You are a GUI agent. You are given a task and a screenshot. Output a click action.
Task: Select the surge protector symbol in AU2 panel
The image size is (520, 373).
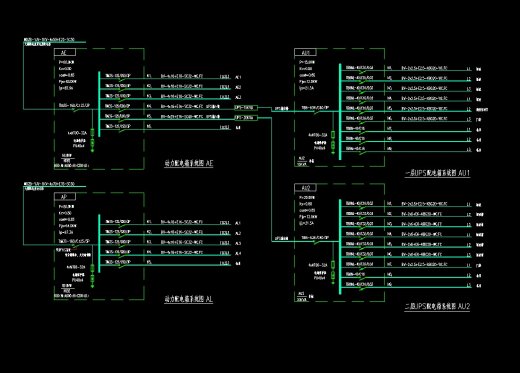click(333, 273)
